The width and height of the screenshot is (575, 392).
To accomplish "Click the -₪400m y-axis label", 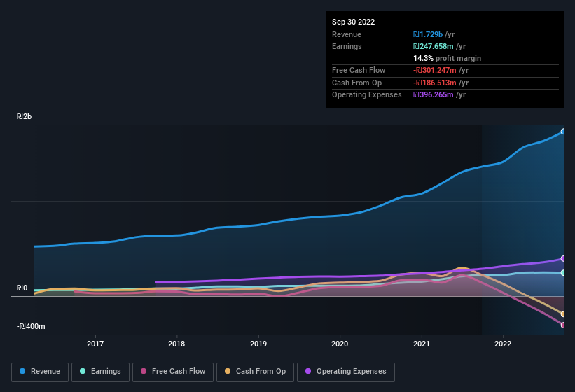I will (31, 326).
